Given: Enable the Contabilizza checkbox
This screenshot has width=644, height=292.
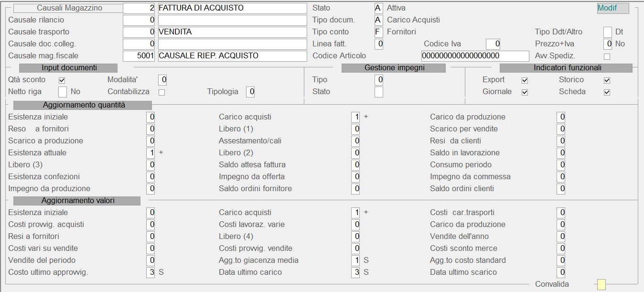Looking at the screenshot, I should 161,92.
